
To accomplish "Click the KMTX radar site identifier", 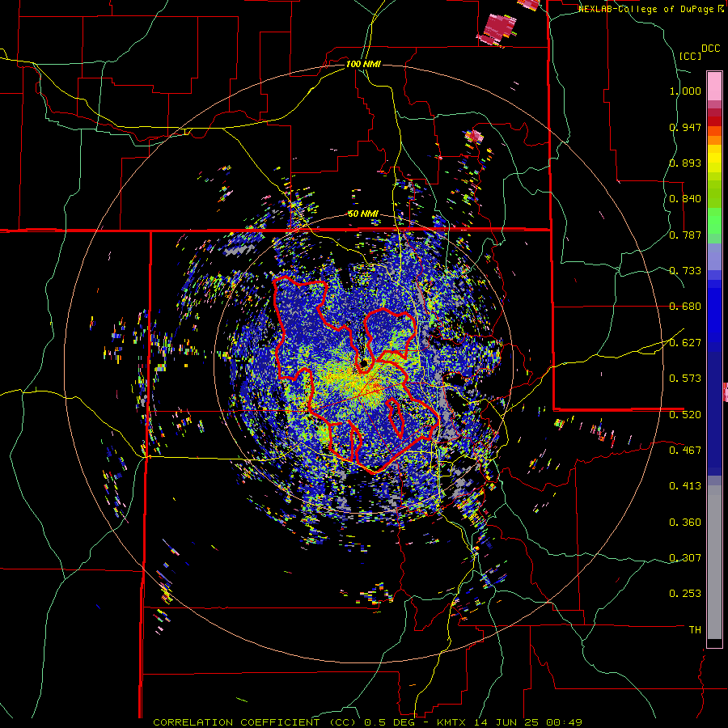I will point(451,722).
